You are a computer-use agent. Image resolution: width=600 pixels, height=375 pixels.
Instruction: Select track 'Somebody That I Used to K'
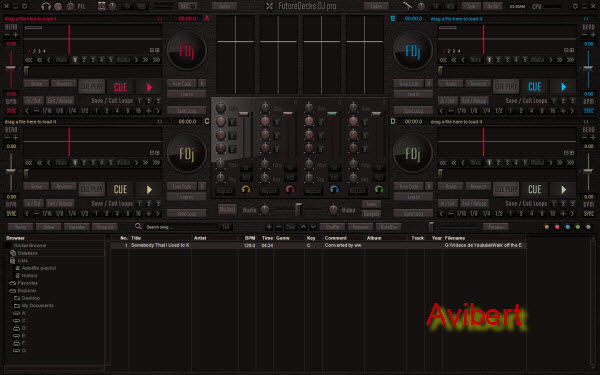coord(160,245)
